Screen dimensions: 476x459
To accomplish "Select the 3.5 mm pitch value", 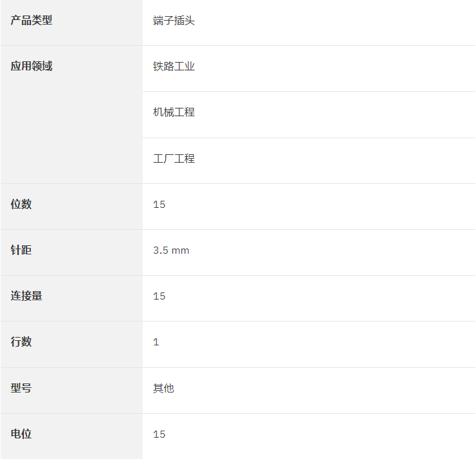I will 171,250.
